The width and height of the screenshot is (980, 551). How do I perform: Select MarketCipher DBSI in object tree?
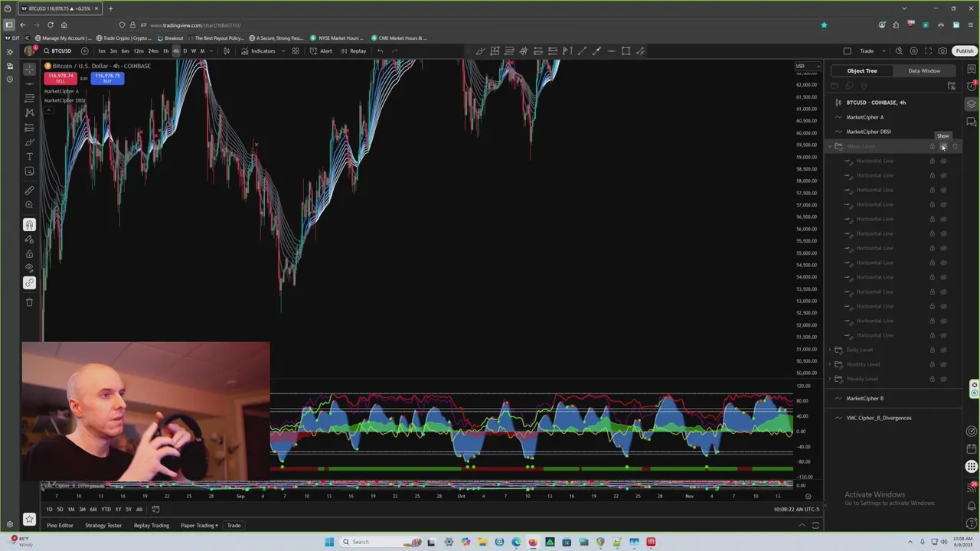pos(868,132)
